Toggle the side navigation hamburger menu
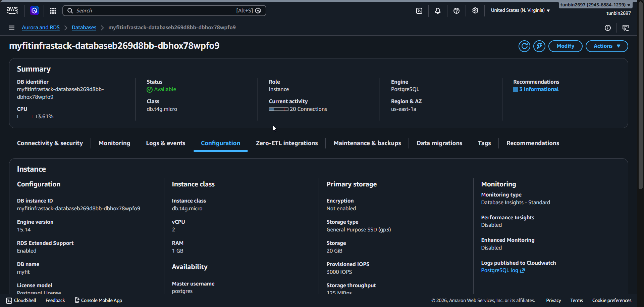Viewport: 644px width, 307px height. 12,28
